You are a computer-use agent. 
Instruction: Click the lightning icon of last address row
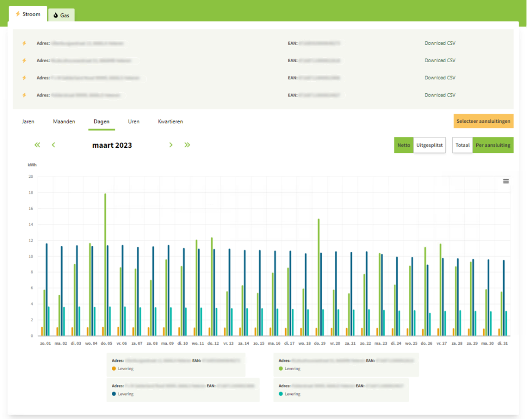(24, 95)
